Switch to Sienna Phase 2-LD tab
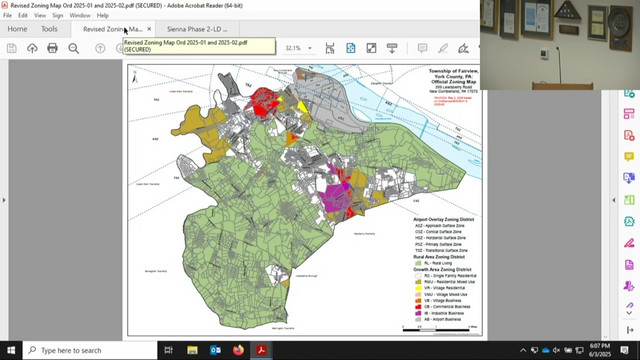640x360 pixels. [x=197, y=29]
